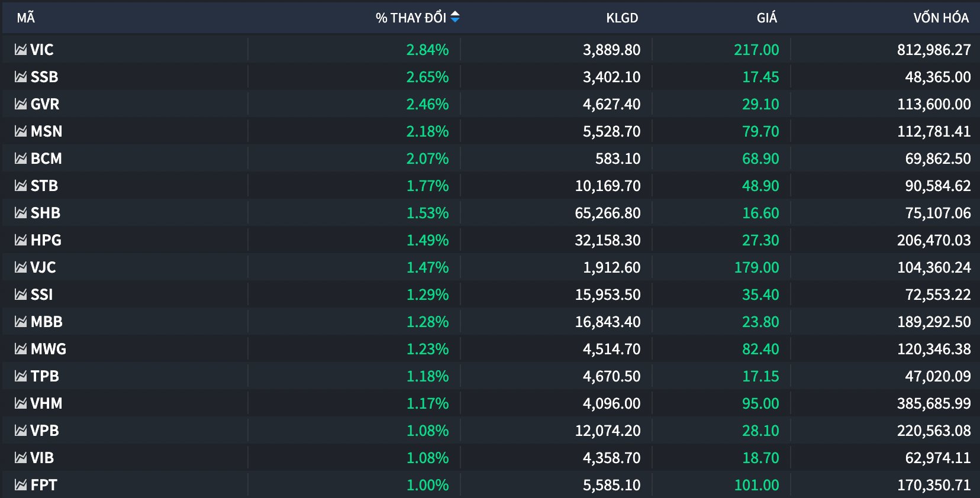Click the GIÁ column header
Image resolution: width=980 pixels, height=498 pixels.
click(766, 18)
